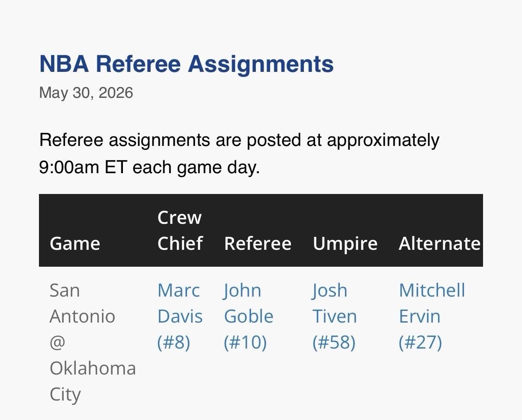This screenshot has height=420, width=522.
Task: Open Josh Tiven umpire profile link
Action: click(x=335, y=316)
